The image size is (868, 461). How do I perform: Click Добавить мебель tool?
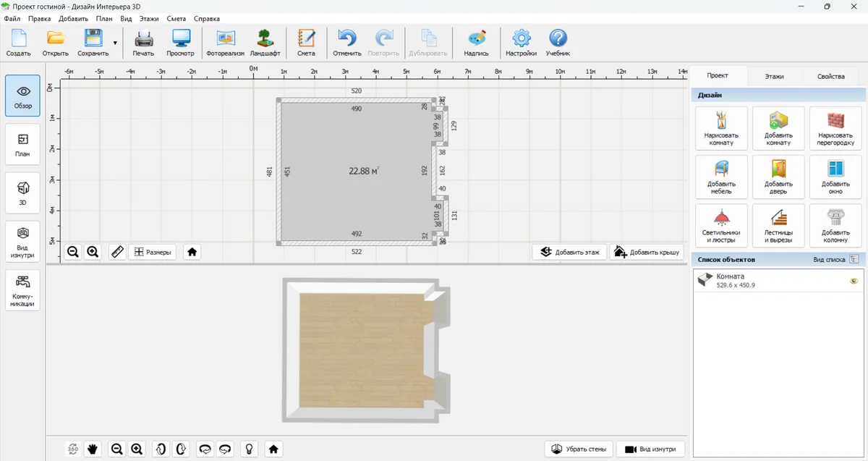721,177
